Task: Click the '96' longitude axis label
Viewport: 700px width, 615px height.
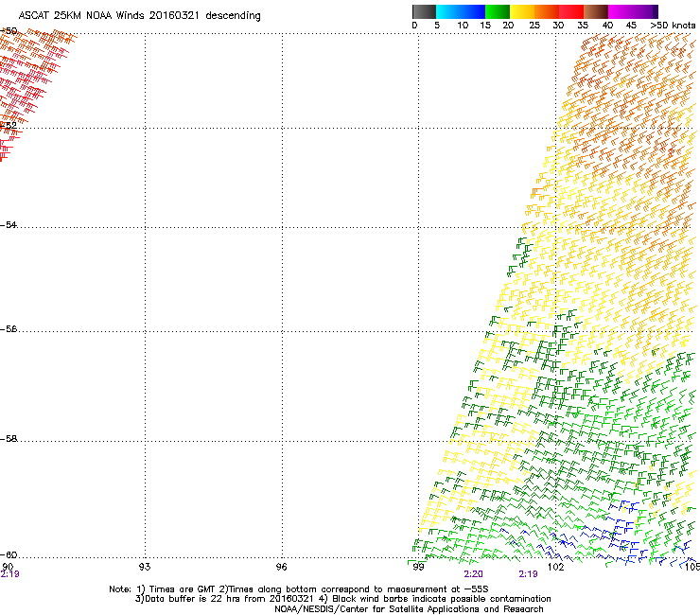Action: pos(281,567)
